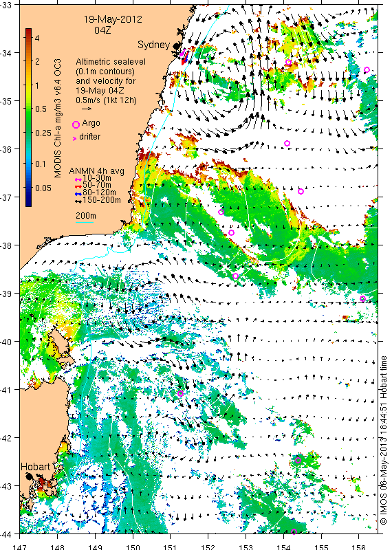This screenshot has width=392, height=550.
Task: Click the time label "04Z"
Action: point(102,30)
